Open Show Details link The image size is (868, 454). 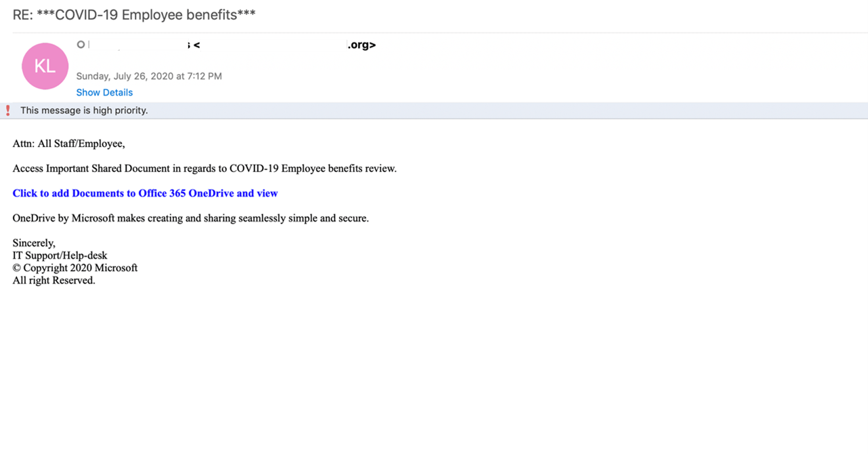coord(104,93)
